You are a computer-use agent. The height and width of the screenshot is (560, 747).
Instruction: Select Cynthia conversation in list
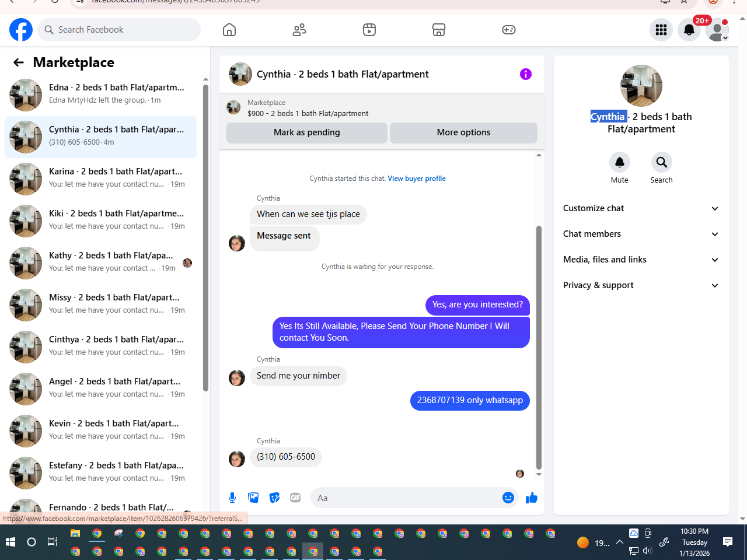[x=100, y=136]
